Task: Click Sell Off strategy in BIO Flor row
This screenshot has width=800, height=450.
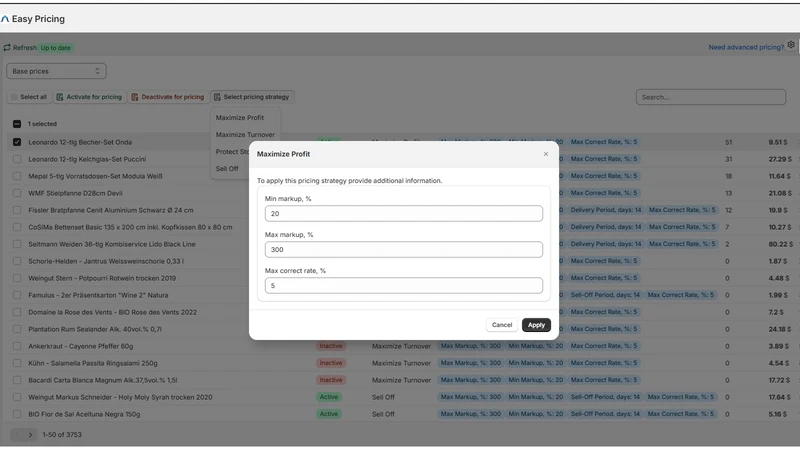Action: [383, 414]
